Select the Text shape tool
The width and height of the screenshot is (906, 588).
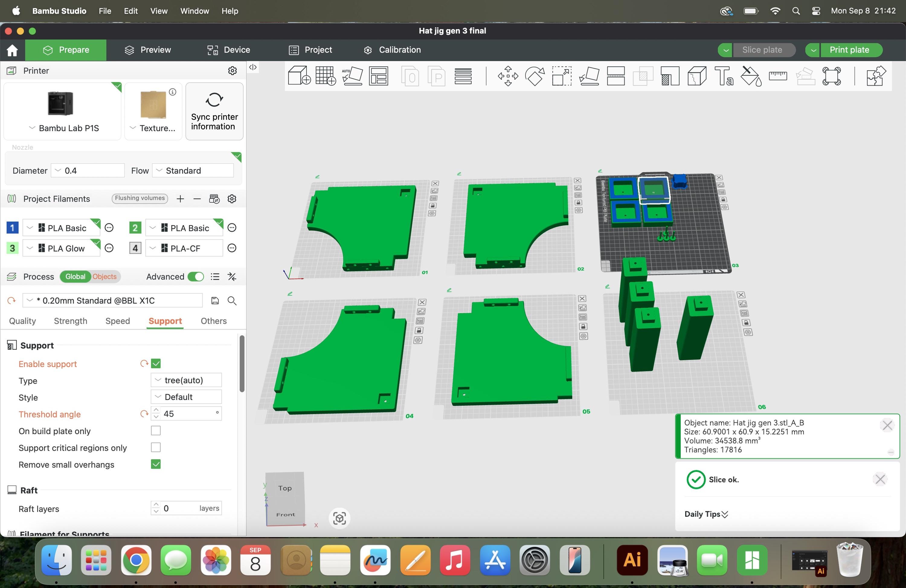(724, 76)
